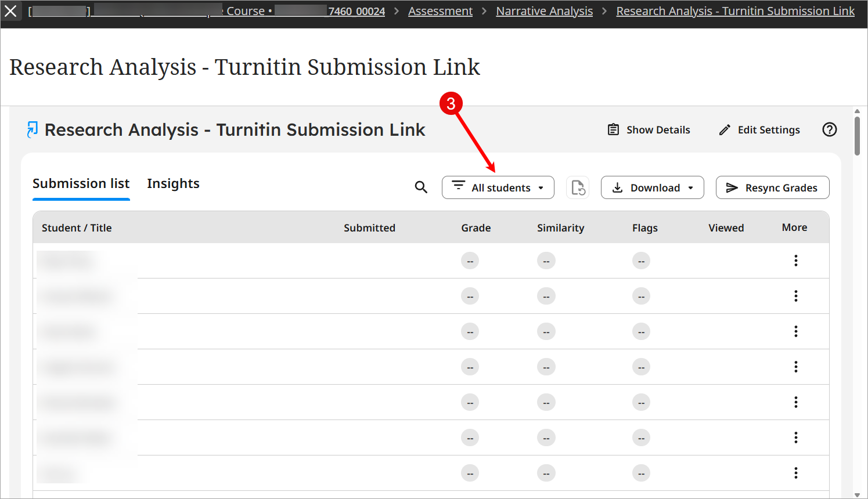Click the first row's grade placeholder
This screenshot has width=868, height=499.
470,261
